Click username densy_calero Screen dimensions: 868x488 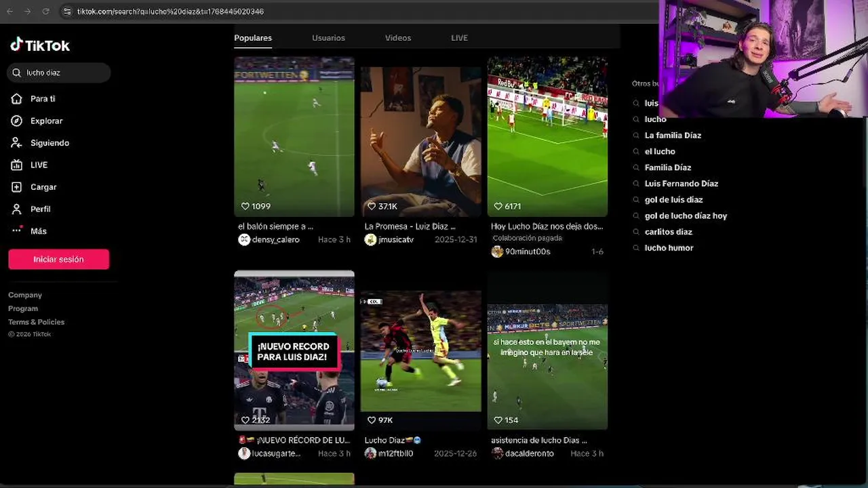[x=275, y=240]
